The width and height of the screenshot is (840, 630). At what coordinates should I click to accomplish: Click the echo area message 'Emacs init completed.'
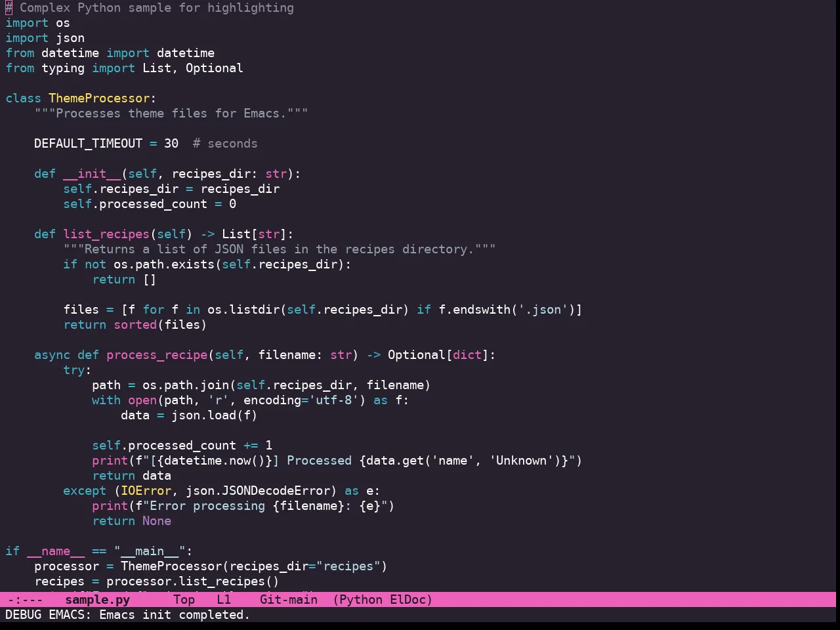pyautogui.click(x=175, y=615)
